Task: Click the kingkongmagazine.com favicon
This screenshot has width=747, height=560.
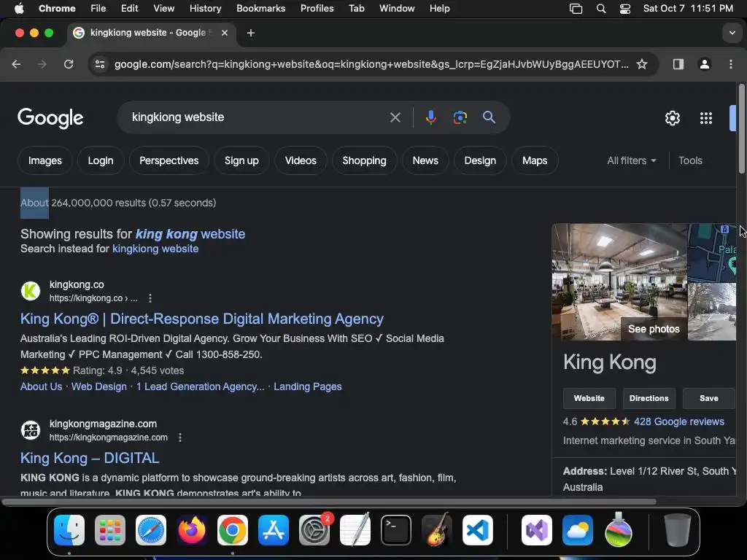Action: pos(31,430)
